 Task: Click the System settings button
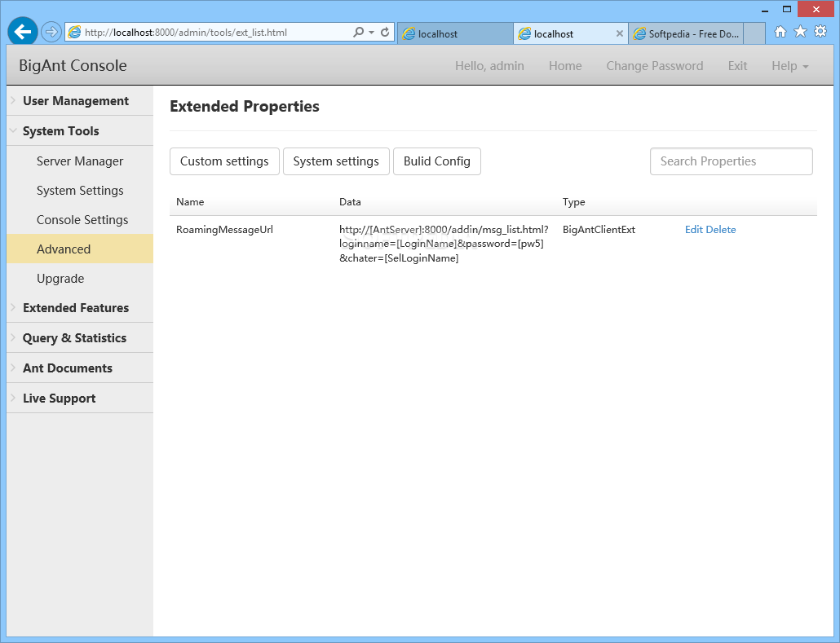(x=336, y=161)
